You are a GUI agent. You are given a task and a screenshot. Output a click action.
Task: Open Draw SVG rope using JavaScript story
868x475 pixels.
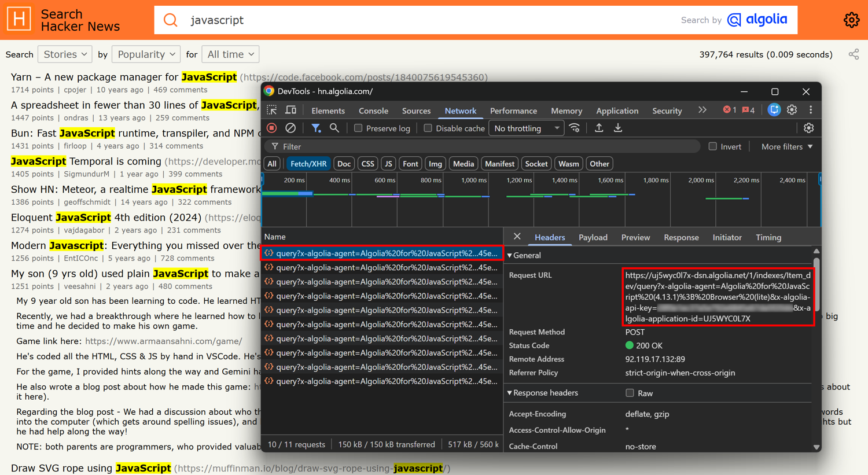(x=91, y=468)
